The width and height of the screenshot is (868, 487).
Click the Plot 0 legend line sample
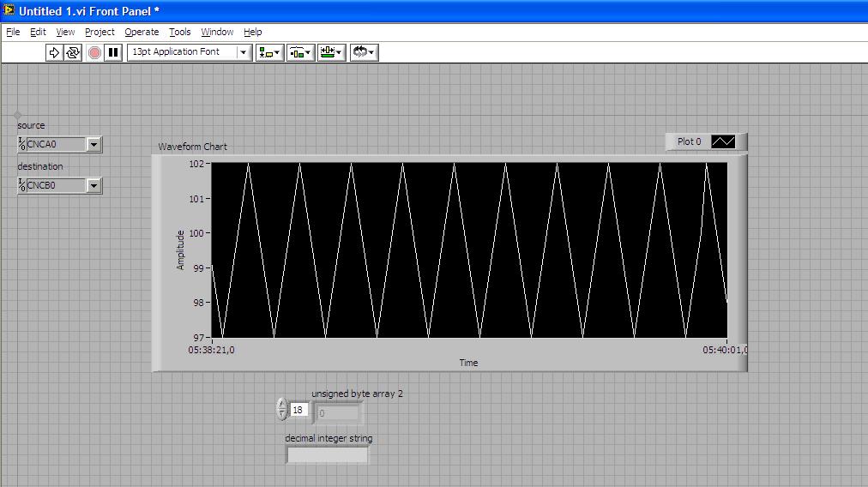(x=723, y=141)
